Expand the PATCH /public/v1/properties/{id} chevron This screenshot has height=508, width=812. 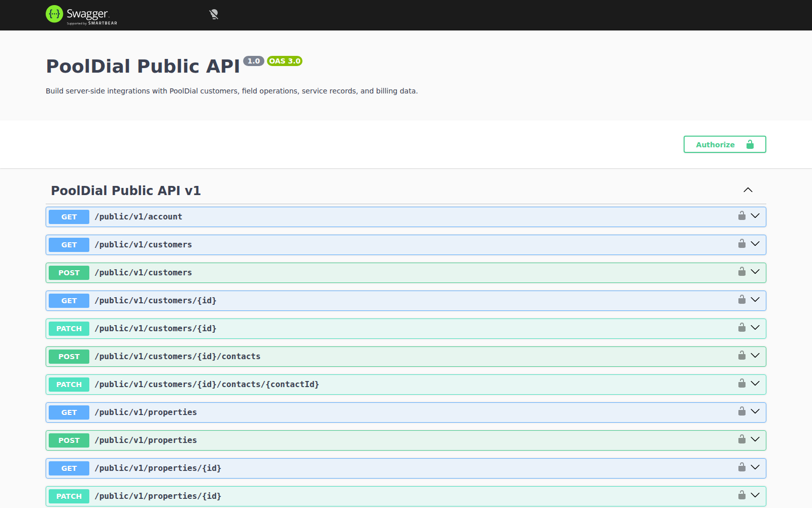[755, 495]
